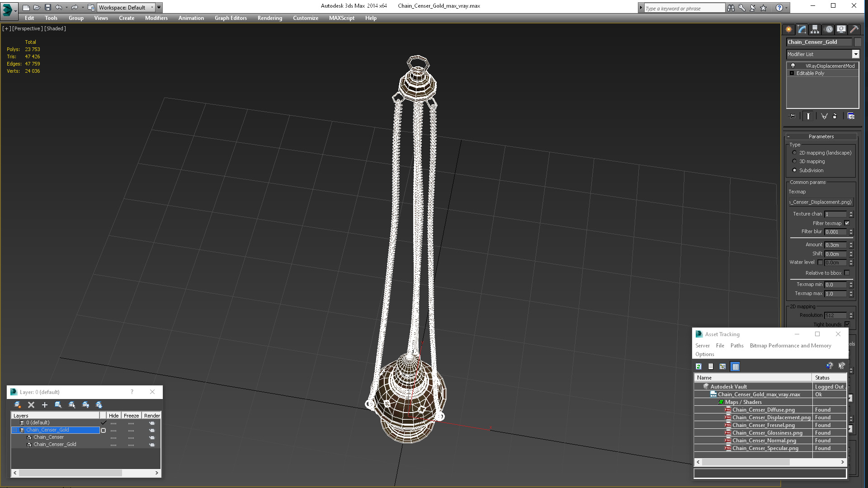The image size is (868, 488).
Task: Click the Undo arrow in the title bar
Action: [x=59, y=7]
